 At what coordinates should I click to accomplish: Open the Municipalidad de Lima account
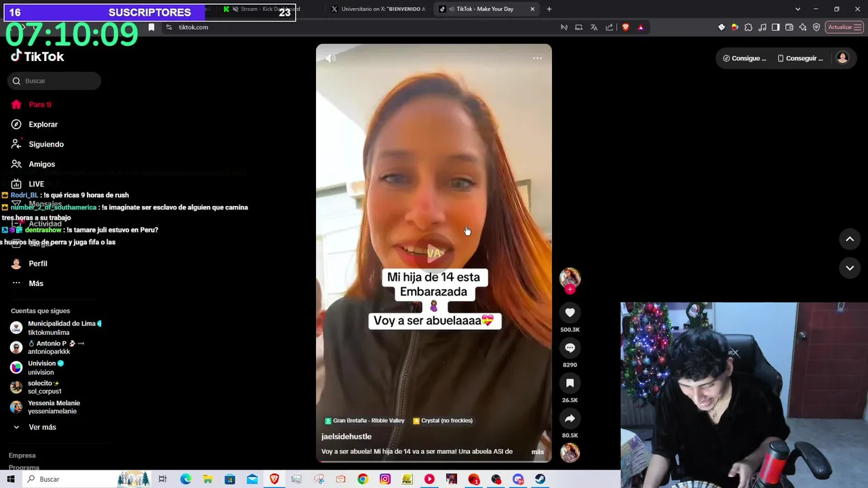click(56, 328)
